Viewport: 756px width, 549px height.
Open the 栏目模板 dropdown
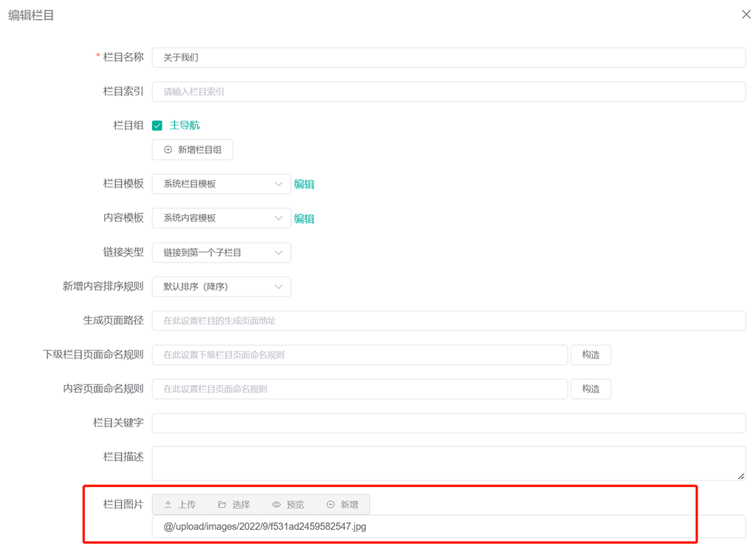(x=221, y=184)
